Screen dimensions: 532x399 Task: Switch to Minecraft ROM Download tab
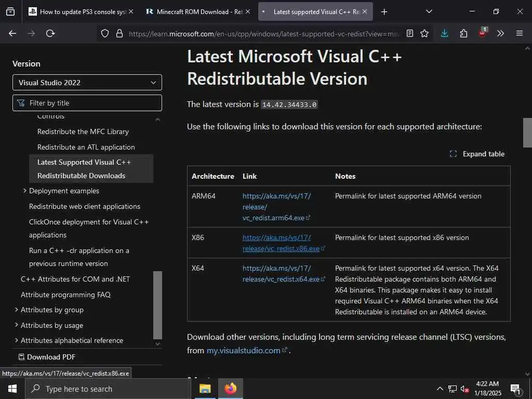(x=198, y=11)
